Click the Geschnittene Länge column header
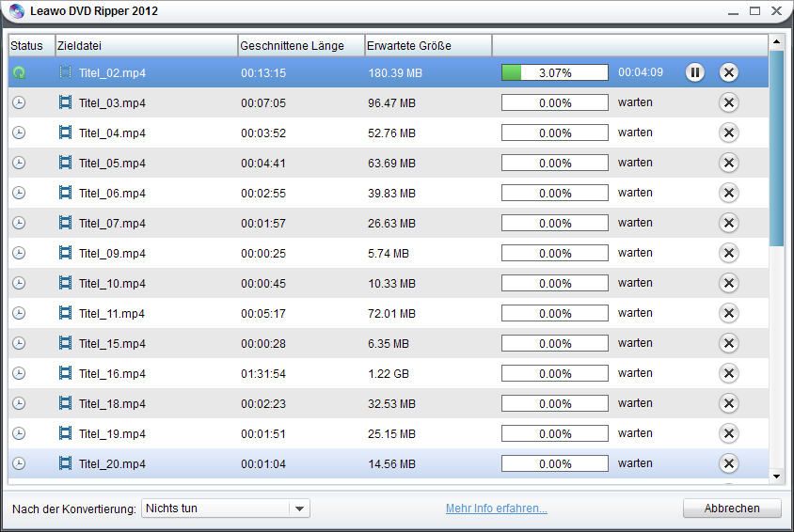Image resolution: width=794 pixels, height=532 pixels. point(301,45)
